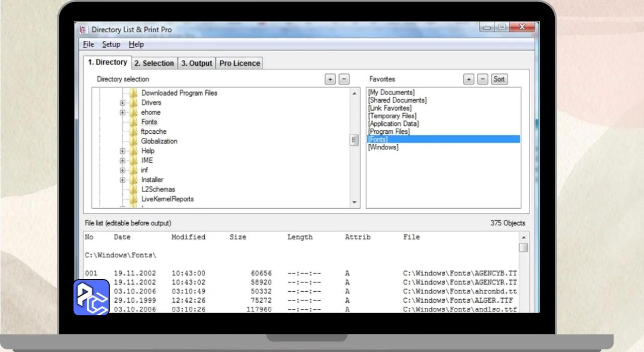Viewport: 644px width, 352px height.
Task: Open the Setup menu
Action: click(111, 44)
